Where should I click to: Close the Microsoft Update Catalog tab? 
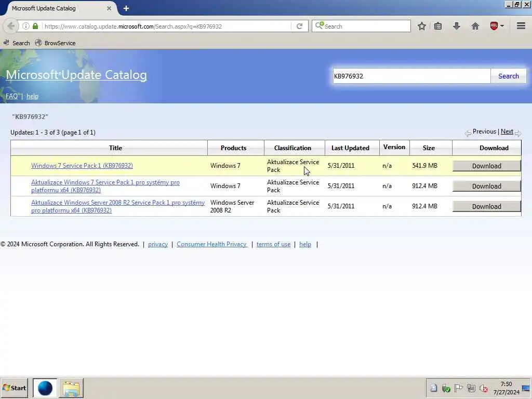tap(109, 8)
